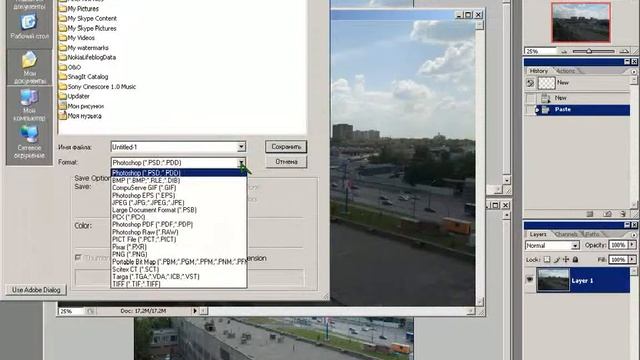Select the Updater folder
Viewport: 640px width, 360px height.
[74, 96]
